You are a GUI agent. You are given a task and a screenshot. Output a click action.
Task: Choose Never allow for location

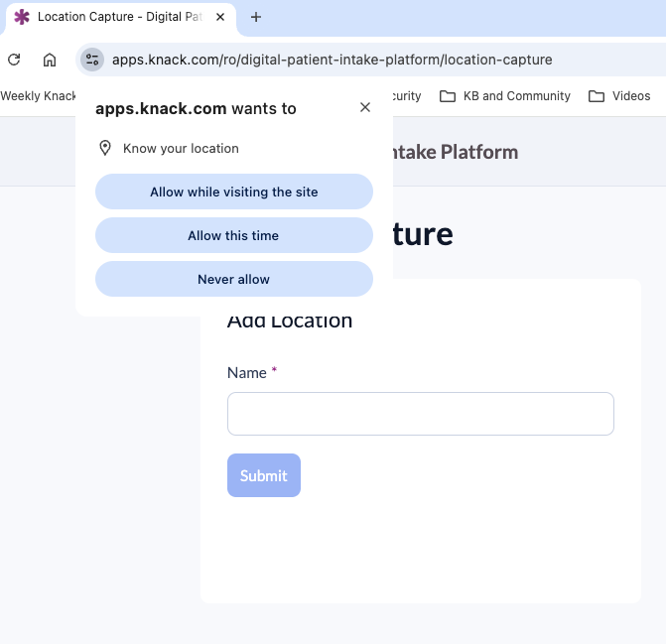(234, 279)
